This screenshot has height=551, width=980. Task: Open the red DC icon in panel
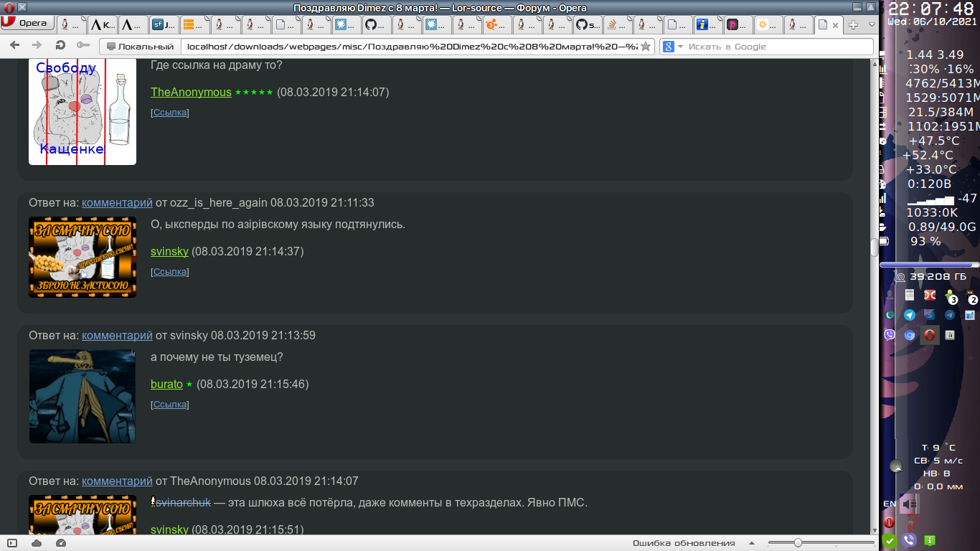(930, 295)
